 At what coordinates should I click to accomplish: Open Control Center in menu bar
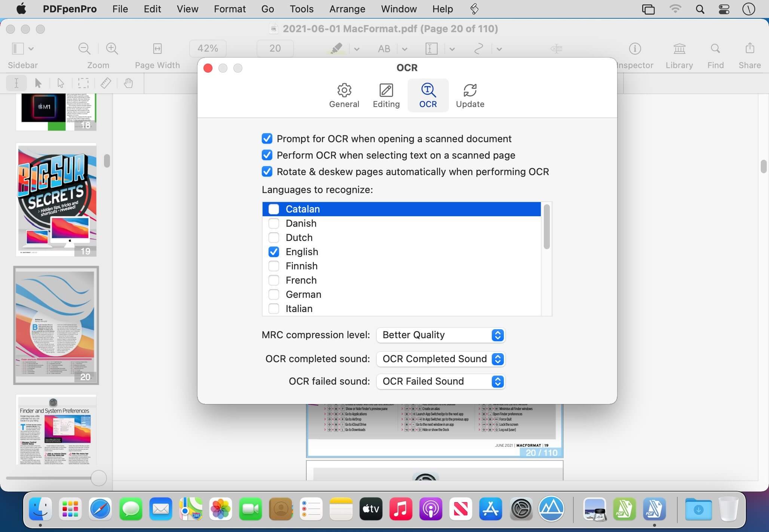tap(724, 9)
